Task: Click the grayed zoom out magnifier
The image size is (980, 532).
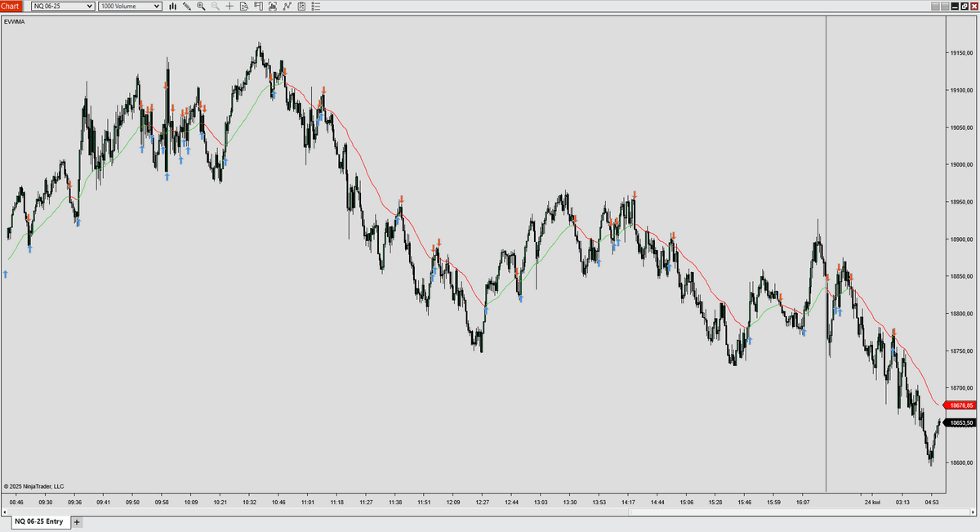Action: coord(215,7)
